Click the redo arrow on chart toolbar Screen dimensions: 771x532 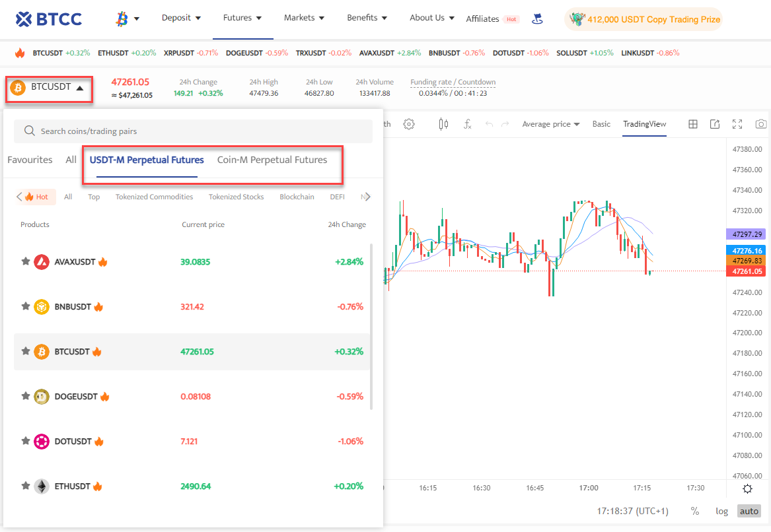505,124
